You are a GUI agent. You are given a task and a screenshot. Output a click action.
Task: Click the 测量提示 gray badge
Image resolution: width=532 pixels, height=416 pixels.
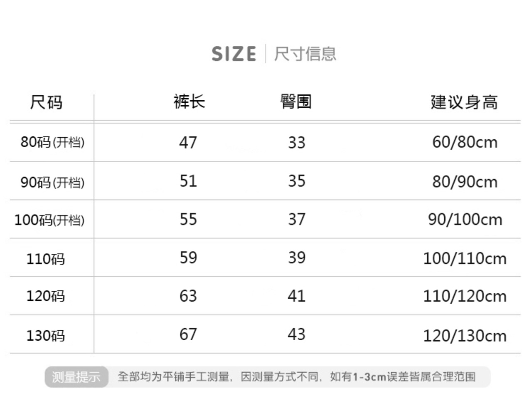click(x=76, y=377)
